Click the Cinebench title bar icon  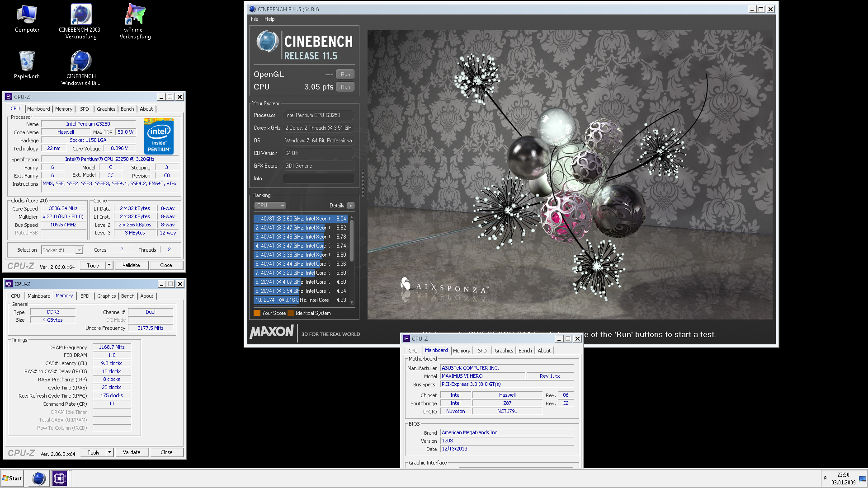[253, 9]
